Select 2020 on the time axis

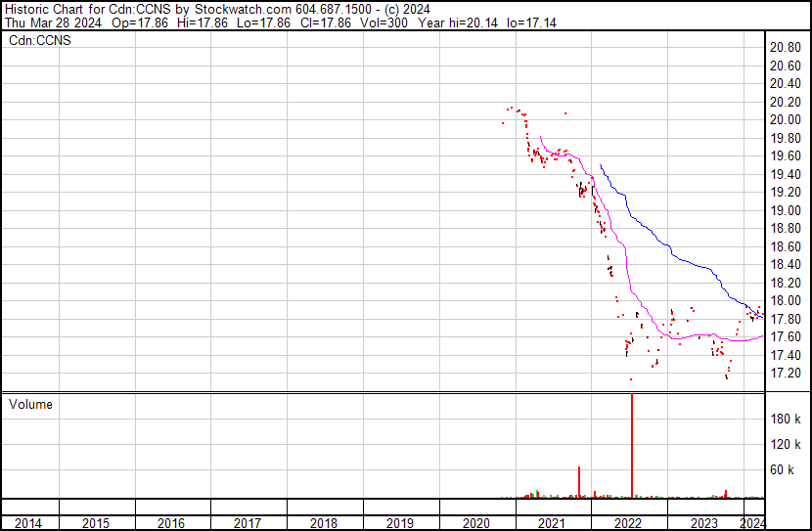tap(475, 523)
